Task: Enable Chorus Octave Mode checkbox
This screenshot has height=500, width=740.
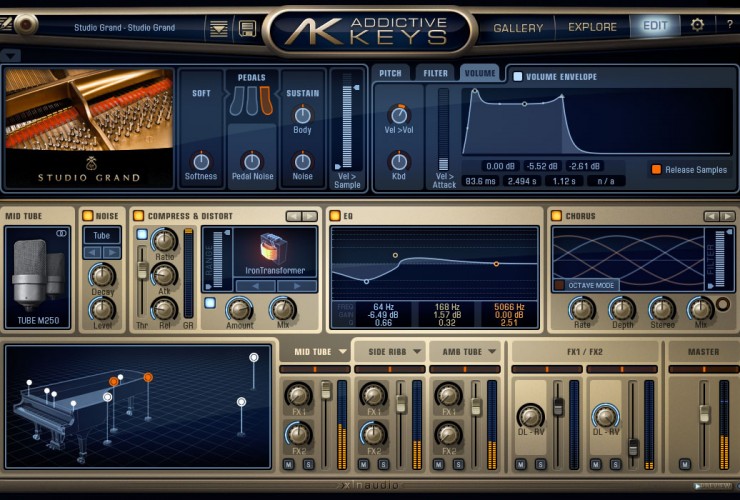Action: (x=560, y=285)
